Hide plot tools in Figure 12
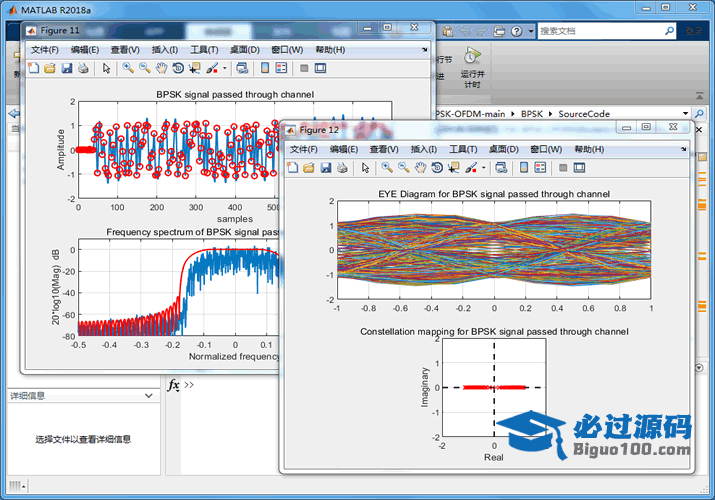The width and height of the screenshot is (715, 500). click(x=563, y=168)
